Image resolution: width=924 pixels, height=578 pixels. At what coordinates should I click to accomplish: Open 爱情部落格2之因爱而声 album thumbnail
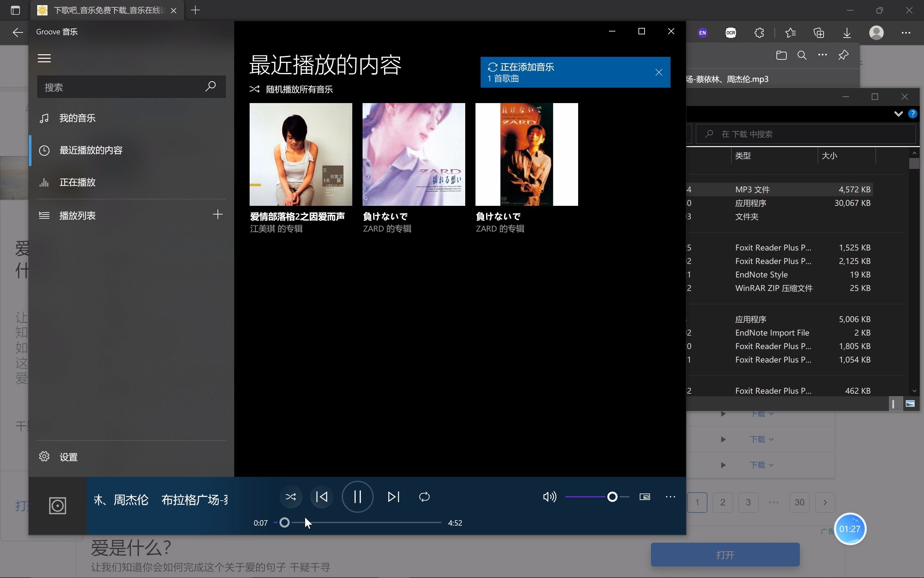pyautogui.click(x=301, y=154)
